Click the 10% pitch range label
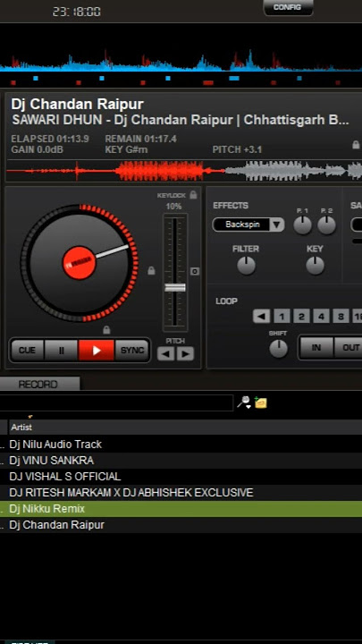This screenshot has height=644, width=362. 174,207
